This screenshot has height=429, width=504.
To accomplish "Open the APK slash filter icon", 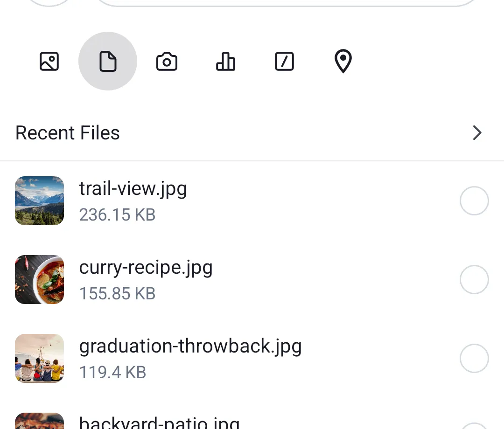I will (284, 61).
